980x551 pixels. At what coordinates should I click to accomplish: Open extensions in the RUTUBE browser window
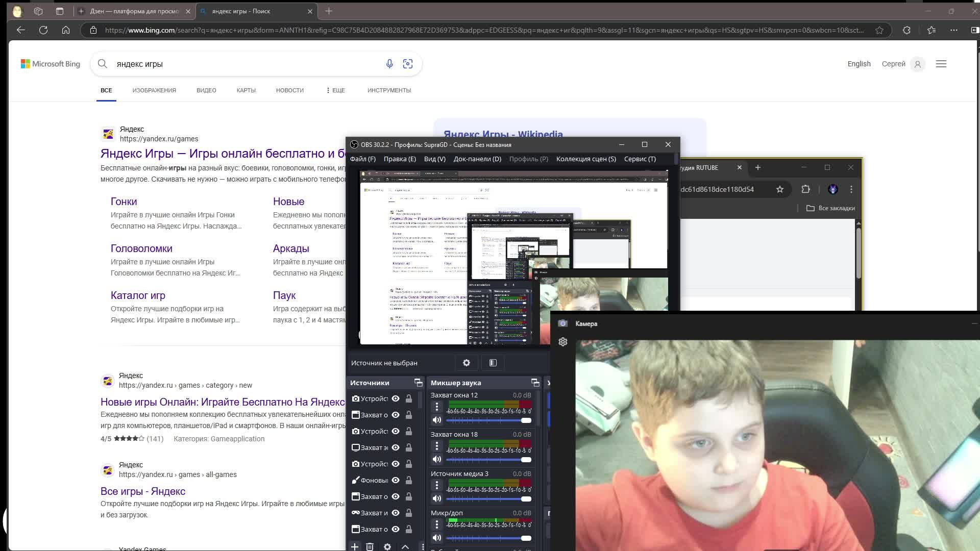coord(806,189)
